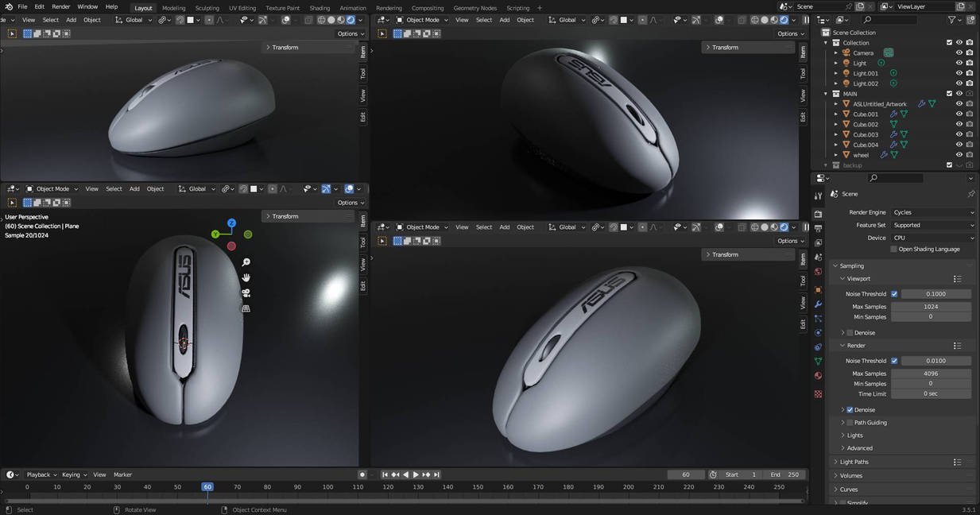
Task: Enable the Denoise checkbox under Render sampling
Action: tap(849, 409)
